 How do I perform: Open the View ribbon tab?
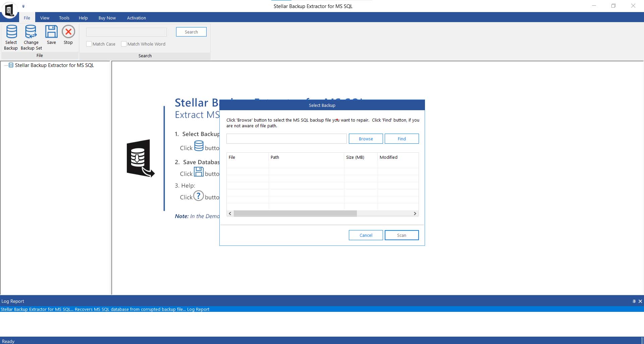tap(45, 18)
